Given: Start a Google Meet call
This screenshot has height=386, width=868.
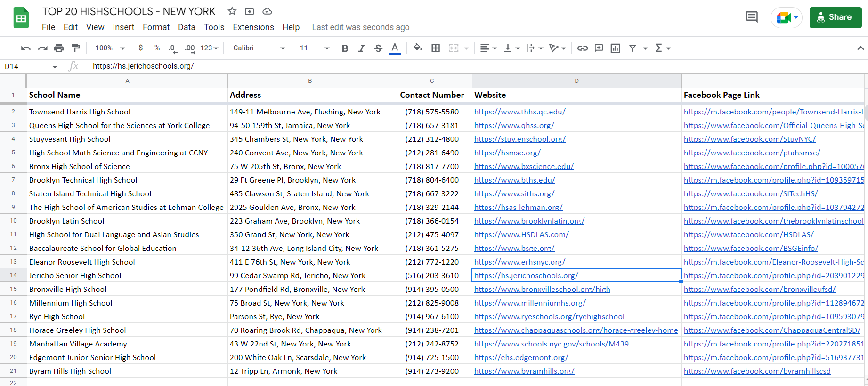Looking at the screenshot, I should pyautogui.click(x=786, y=17).
